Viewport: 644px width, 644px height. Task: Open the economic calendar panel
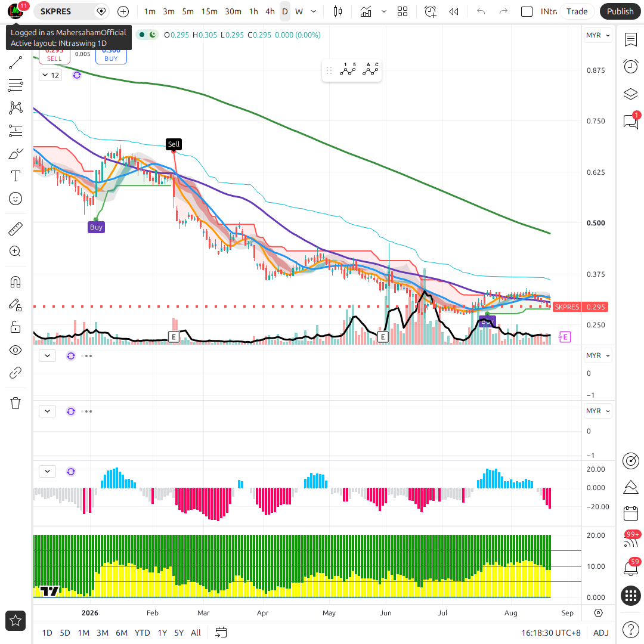[630, 513]
